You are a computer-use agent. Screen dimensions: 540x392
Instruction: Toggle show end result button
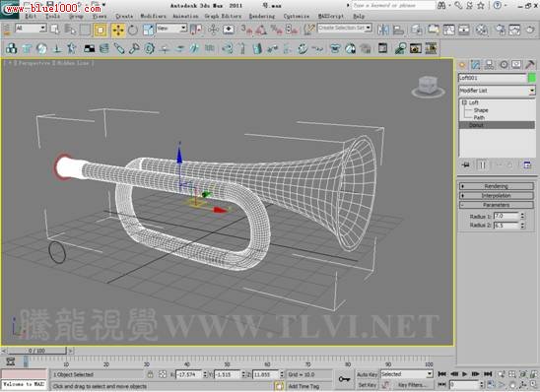coord(483,165)
